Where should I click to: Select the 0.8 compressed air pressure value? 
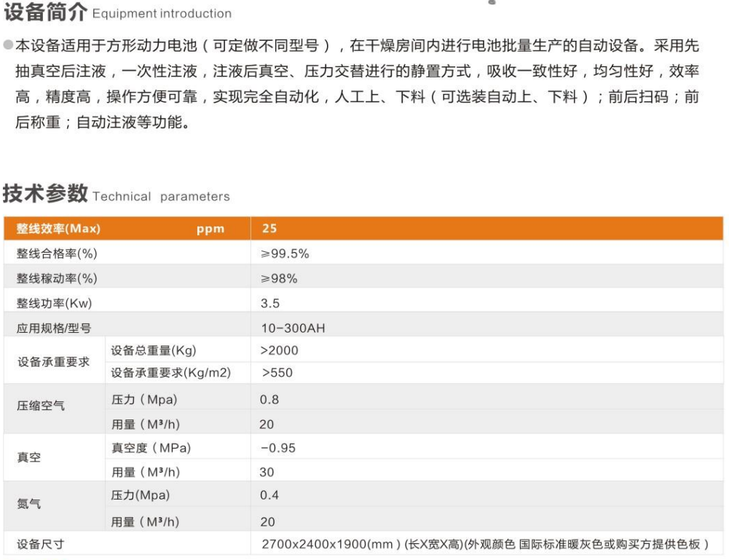click(269, 399)
